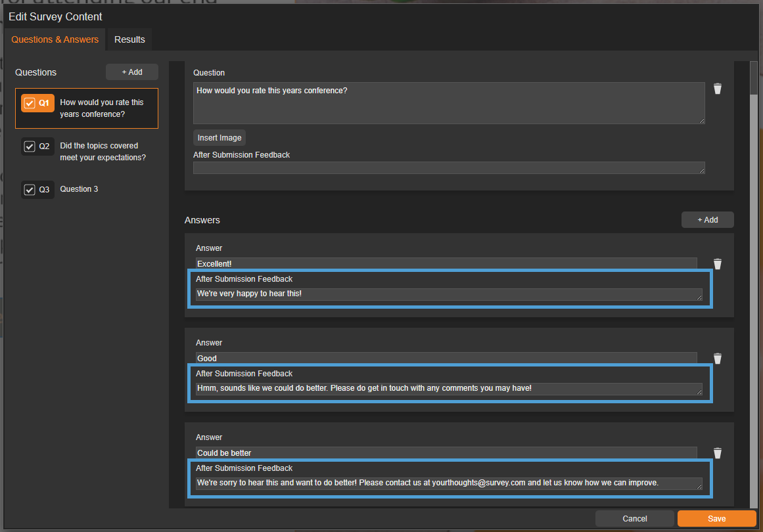Edit the 'Excellent!' answer text field
The height and width of the screenshot is (532, 763).
coord(446,263)
